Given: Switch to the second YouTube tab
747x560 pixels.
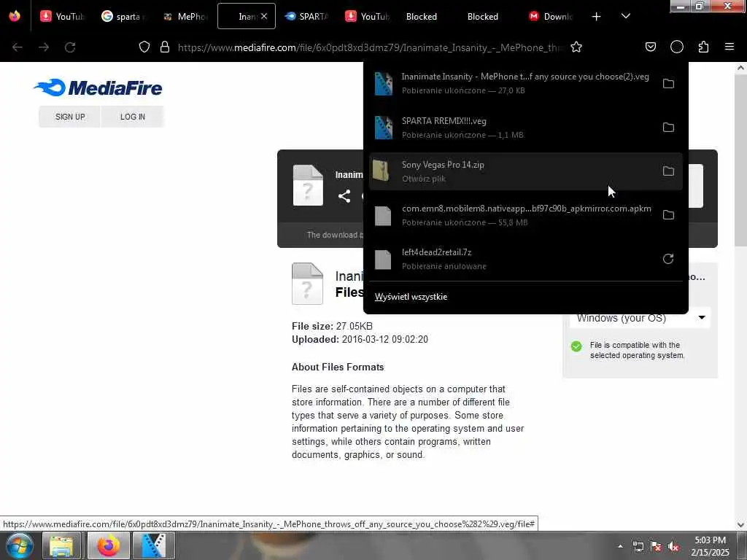Looking at the screenshot, I should point(368,16).
